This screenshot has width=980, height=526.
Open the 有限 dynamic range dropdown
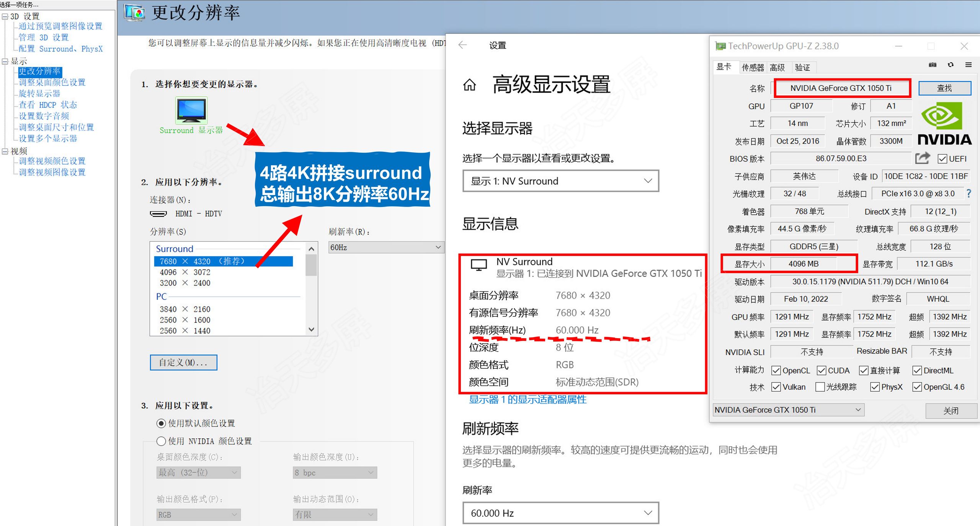(x=335, y=515)
